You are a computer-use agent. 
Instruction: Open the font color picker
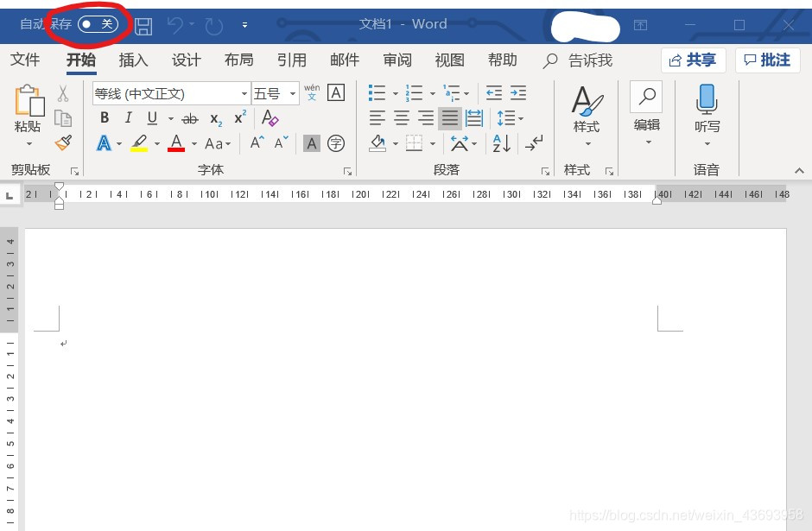pyautogui.click(x=177, y=143)
